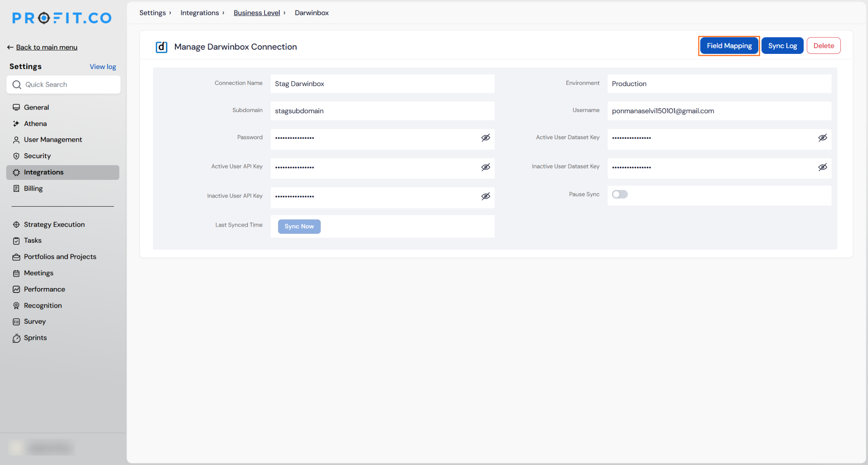Click the Meetings calendar icon
The height and width of the screenshot is (465, 868).
coord(16,273)
